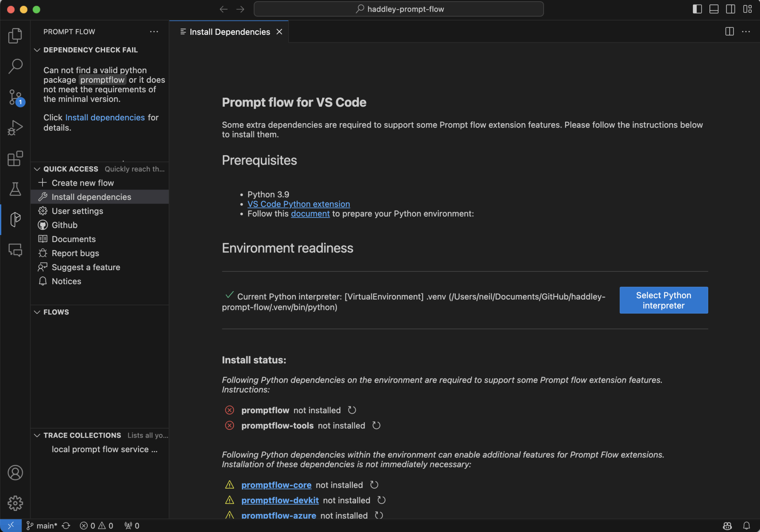Collapse the Quick Access section

pos(37,169)
